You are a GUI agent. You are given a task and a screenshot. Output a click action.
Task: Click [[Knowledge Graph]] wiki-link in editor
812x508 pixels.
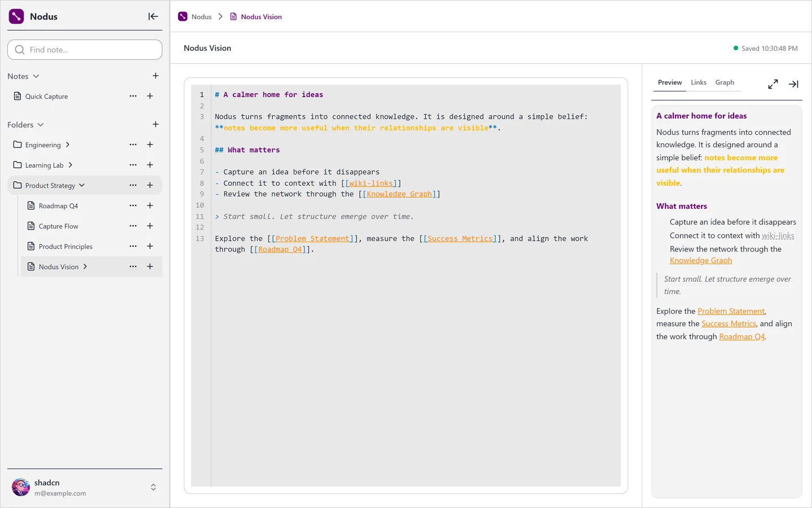click(399, 194)
